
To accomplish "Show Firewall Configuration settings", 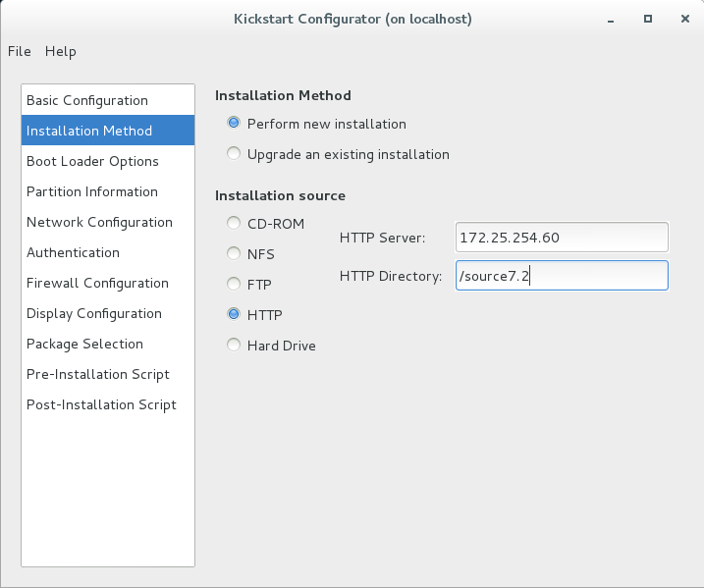I will [x=108, y=283].
